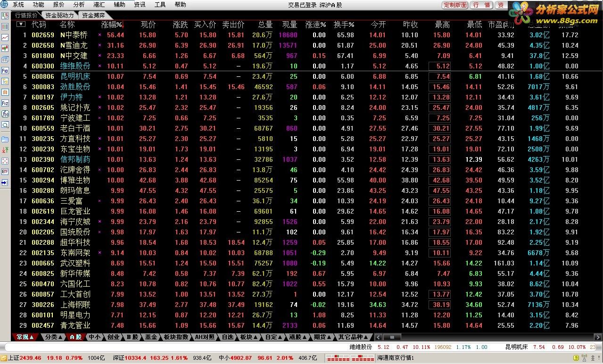Click the magnifier search icon in sidebar
The width and height of the screenshot is (603, 364).
pyautogui.click(x=5, y=125)
